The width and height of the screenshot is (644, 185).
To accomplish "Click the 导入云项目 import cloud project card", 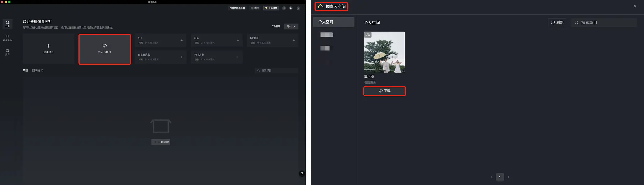I will click(x=105, y=49).
